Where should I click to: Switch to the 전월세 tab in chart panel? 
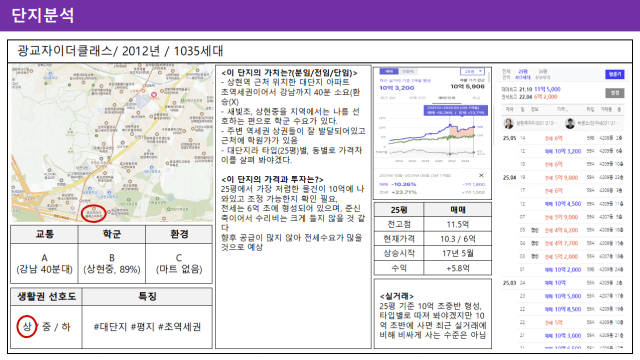pos(407,71)
